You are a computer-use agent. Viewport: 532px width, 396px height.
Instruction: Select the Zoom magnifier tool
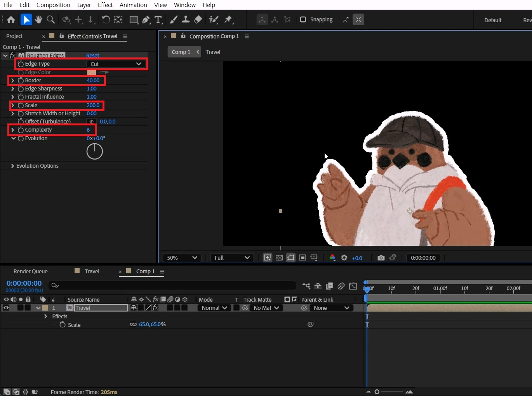tap(50, 19)
